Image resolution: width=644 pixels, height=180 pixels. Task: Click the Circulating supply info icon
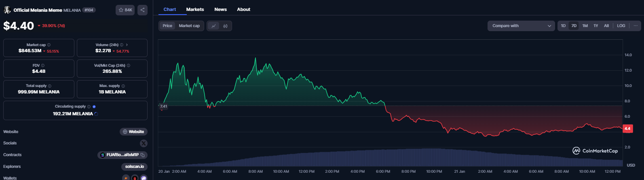point(89,107)
